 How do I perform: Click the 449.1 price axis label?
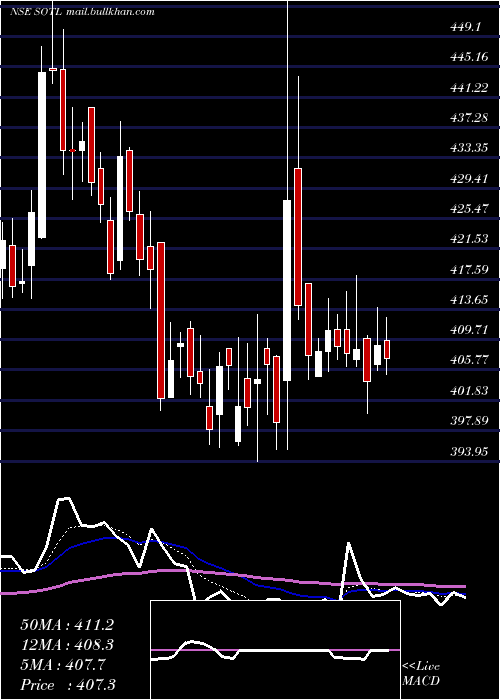(x=466, y=27)
